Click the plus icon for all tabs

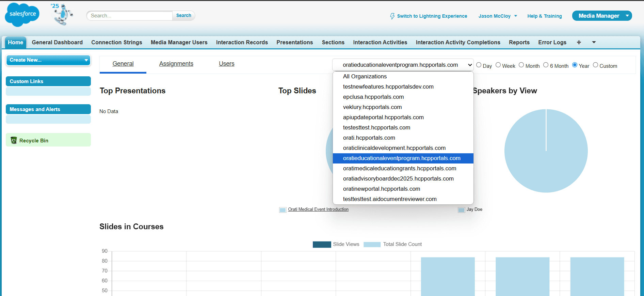(x=579, y=42)
